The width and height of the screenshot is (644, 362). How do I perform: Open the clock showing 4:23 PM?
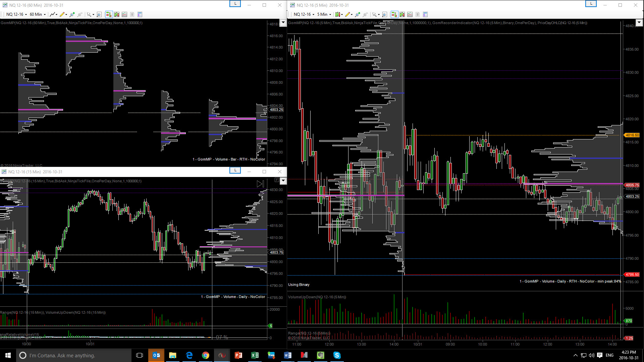[x=629, y=355]
